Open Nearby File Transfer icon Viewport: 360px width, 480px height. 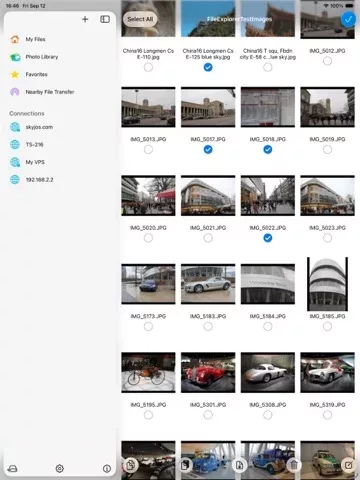click(x=15, y=92)
